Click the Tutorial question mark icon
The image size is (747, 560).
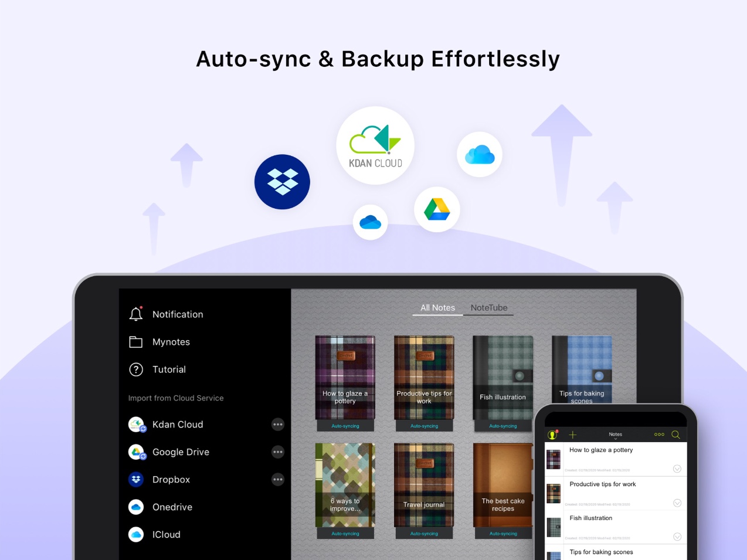click(x=136, y=369)
